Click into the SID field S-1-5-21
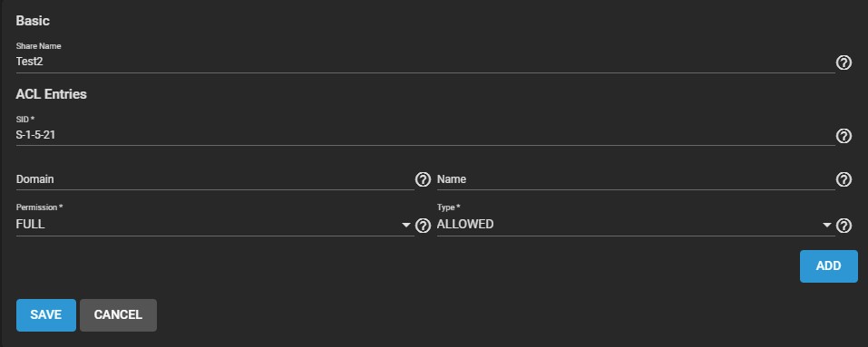The width and height of the screenshot is (868, 347). click(425, 135)
